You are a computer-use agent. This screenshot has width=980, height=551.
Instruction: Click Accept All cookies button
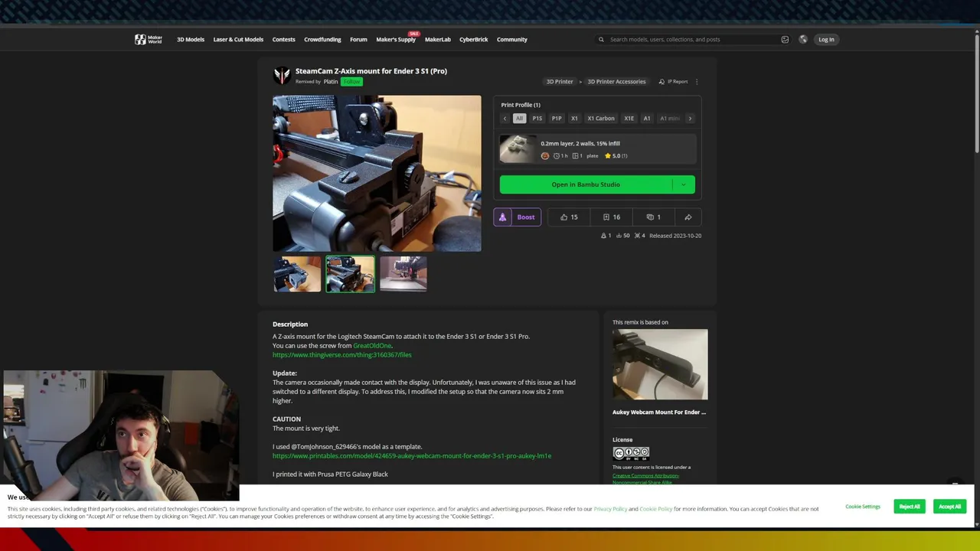tap(949, 507)
